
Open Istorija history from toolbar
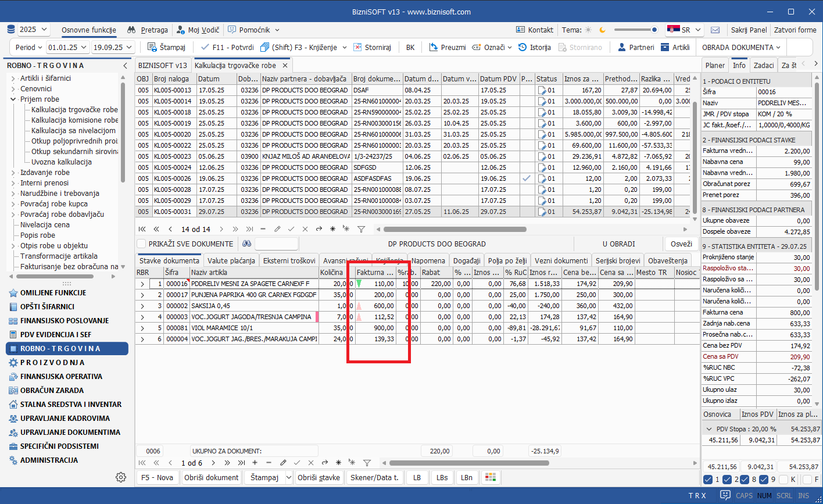(523, 47)
